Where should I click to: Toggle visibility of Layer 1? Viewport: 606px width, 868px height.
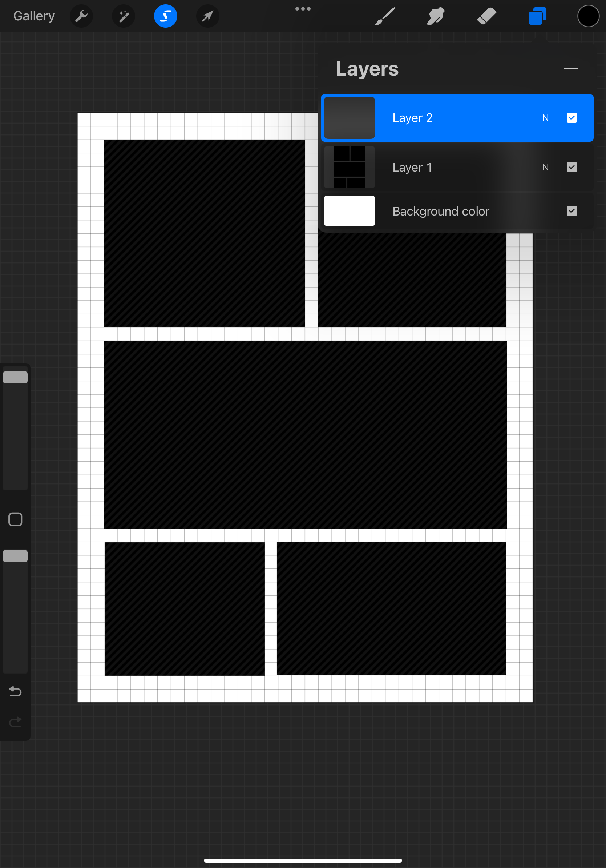click(571, 167)
